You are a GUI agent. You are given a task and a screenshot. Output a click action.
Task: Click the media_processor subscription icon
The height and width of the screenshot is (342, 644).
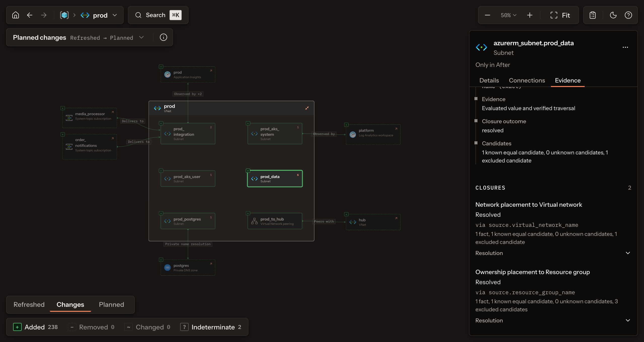69,118
